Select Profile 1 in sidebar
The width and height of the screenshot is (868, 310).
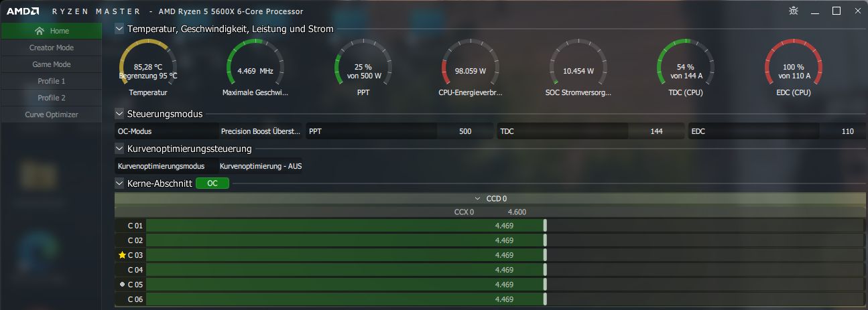click(51, 81)
